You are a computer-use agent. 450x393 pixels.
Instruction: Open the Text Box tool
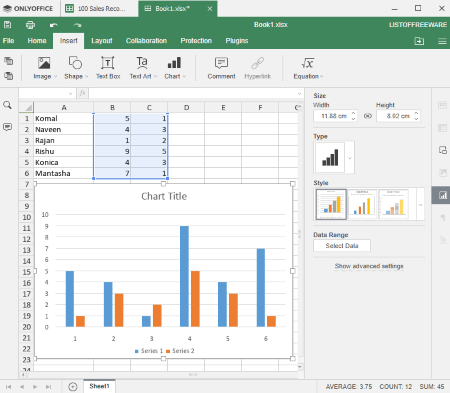pyautogui.click(x=108, y=68)
